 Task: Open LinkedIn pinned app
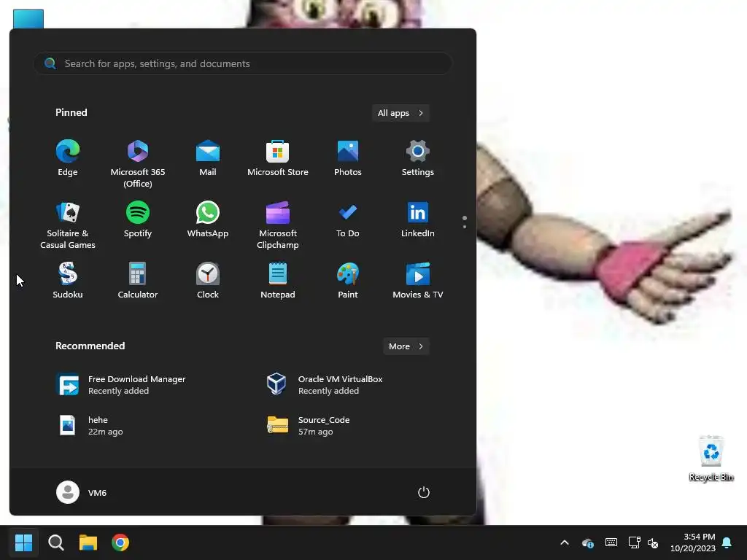click(418, 220)
